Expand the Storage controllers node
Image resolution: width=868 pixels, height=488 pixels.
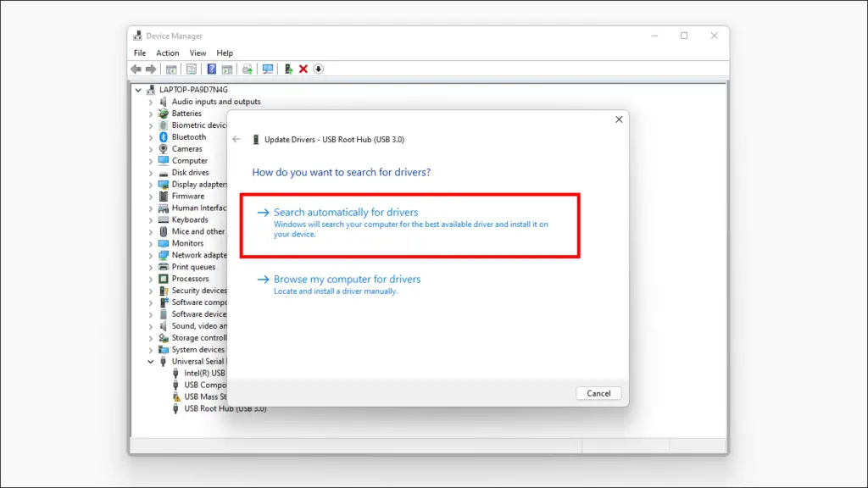[x=151, y=338]
